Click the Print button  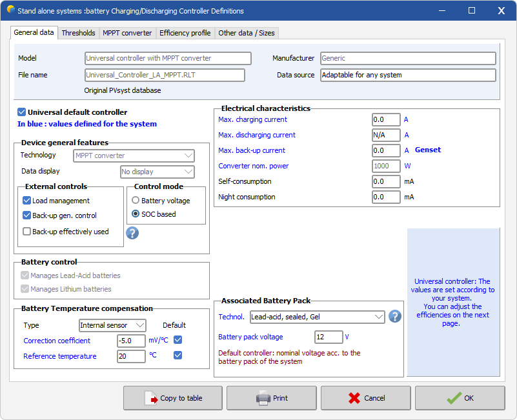pos(272,398)
